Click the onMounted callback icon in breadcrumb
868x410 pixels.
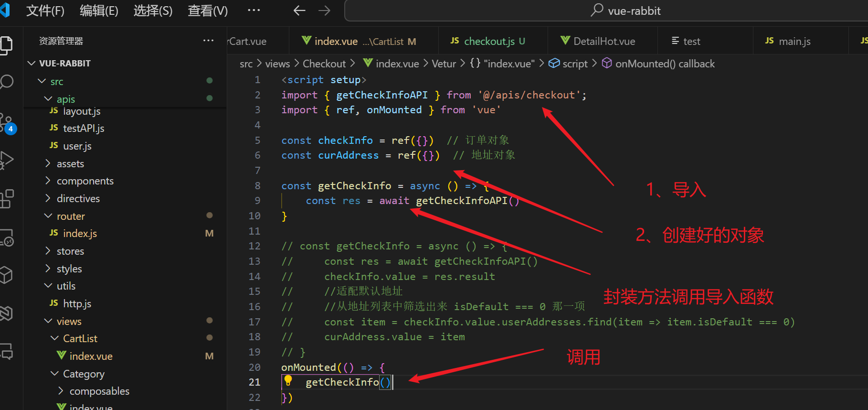point(606,63)
